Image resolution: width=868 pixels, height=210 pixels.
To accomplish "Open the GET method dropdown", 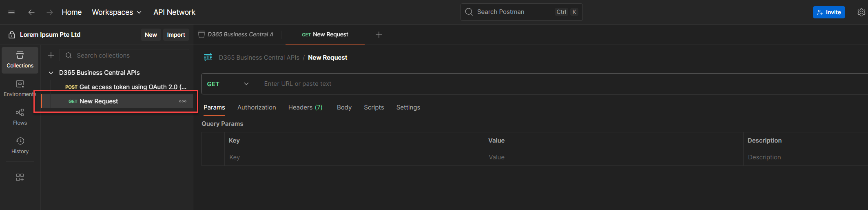I will point(228,84).
